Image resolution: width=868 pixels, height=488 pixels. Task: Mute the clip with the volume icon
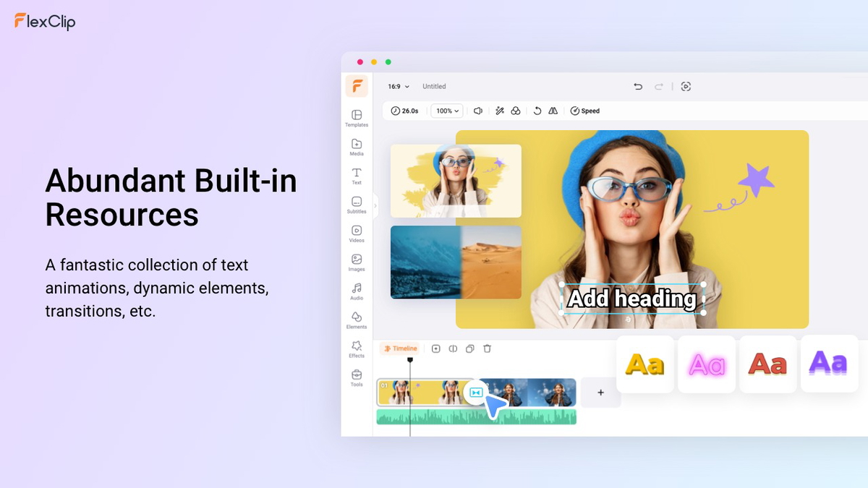pos(478,110)
